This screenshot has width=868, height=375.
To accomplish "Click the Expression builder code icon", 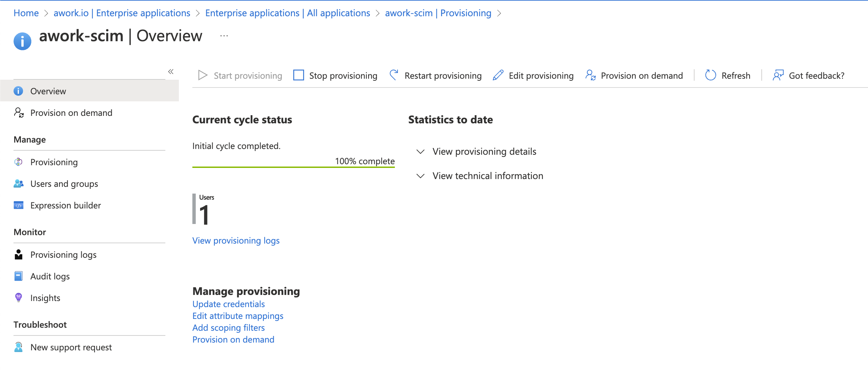I will coord(19,205).
